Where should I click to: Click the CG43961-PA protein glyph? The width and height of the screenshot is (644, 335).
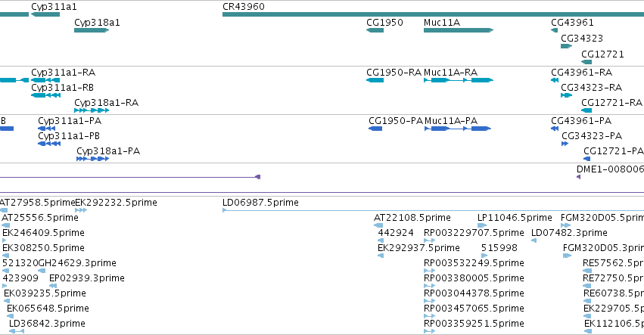[x=555, y=129]
